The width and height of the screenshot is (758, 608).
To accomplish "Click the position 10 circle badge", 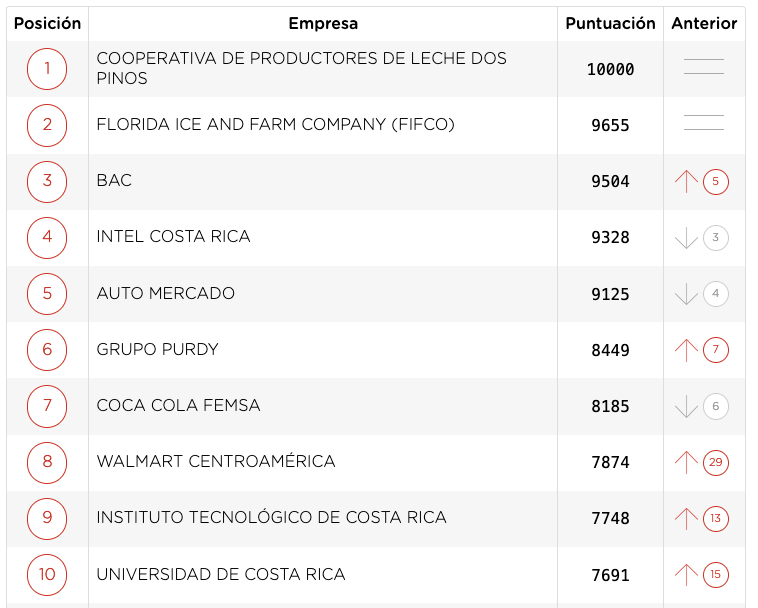I will pyautogui.click(x=47, y=575).
